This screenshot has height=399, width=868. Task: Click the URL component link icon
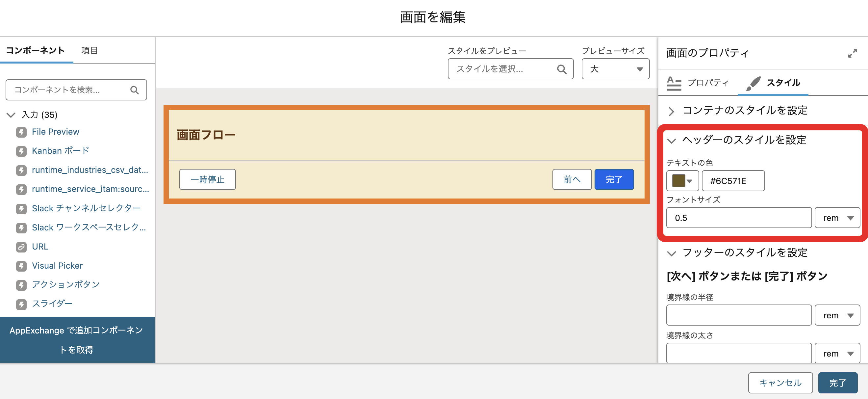click(x=21, y=247)
